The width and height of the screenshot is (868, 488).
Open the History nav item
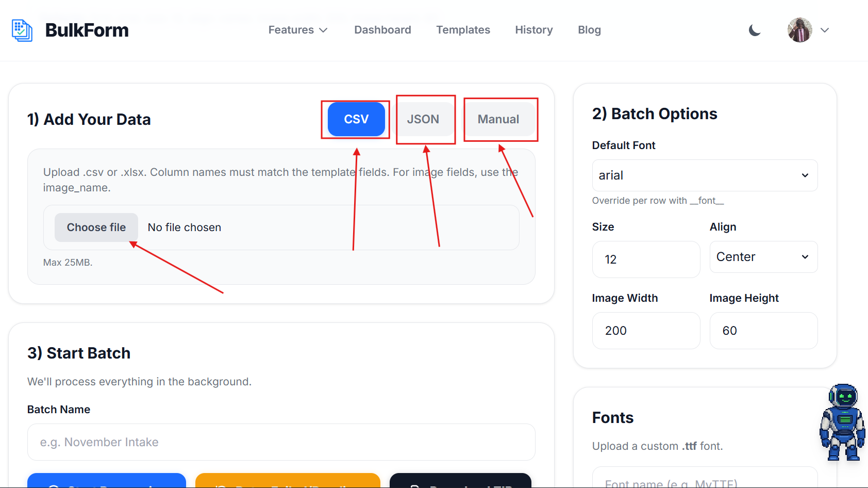tap(533, 30)
